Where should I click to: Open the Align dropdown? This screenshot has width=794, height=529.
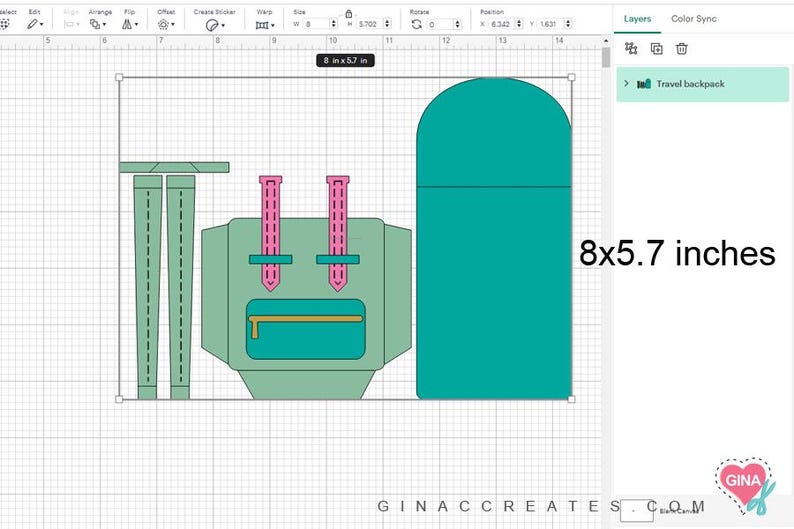pos(71,24)
